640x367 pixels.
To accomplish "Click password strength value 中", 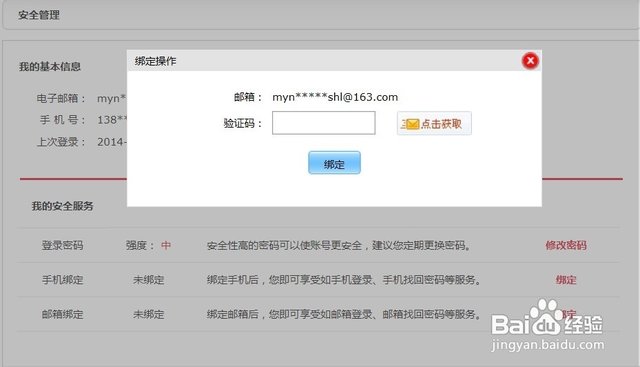I will pos(166,245).
